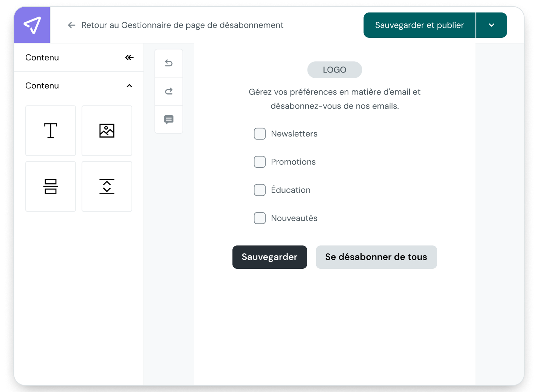Select the Text content block
This screenshot has width=538, height=392.
[51, 130]
